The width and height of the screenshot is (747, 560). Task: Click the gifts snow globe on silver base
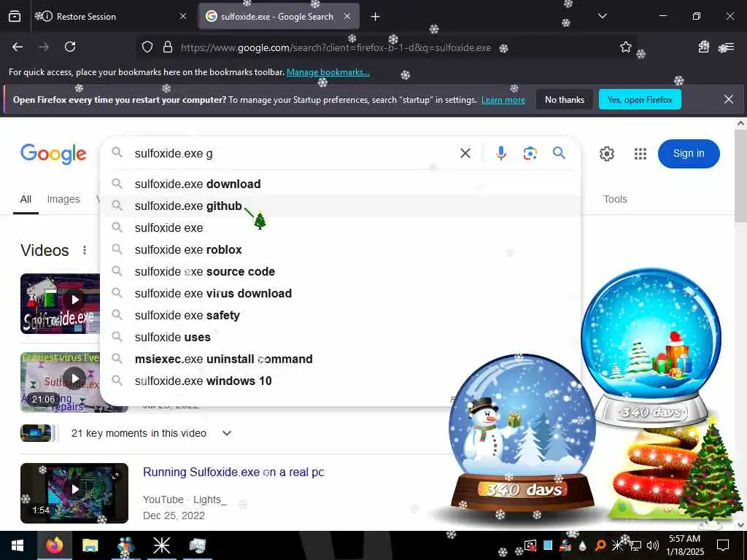651,348
